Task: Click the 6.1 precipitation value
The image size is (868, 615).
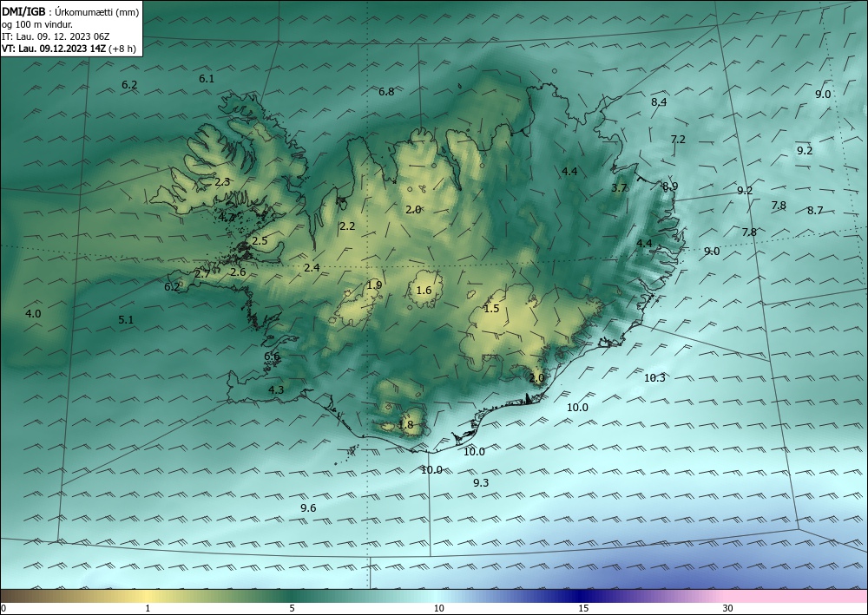Action: pyautogui.click(x=207, y=79)
